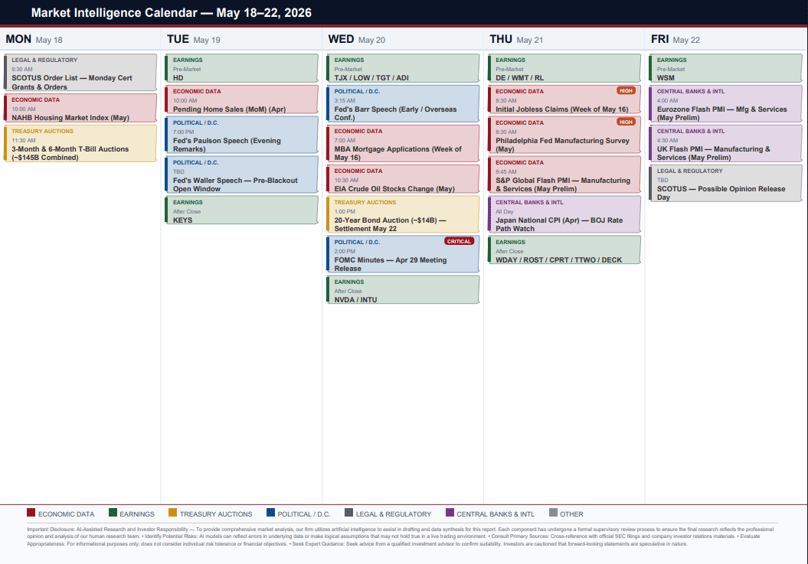Image resolution: width=808 pixels, height=564 pixels.
Task: Click the Political / D.C. legend swatch
Action: click(x=271, y=512)
